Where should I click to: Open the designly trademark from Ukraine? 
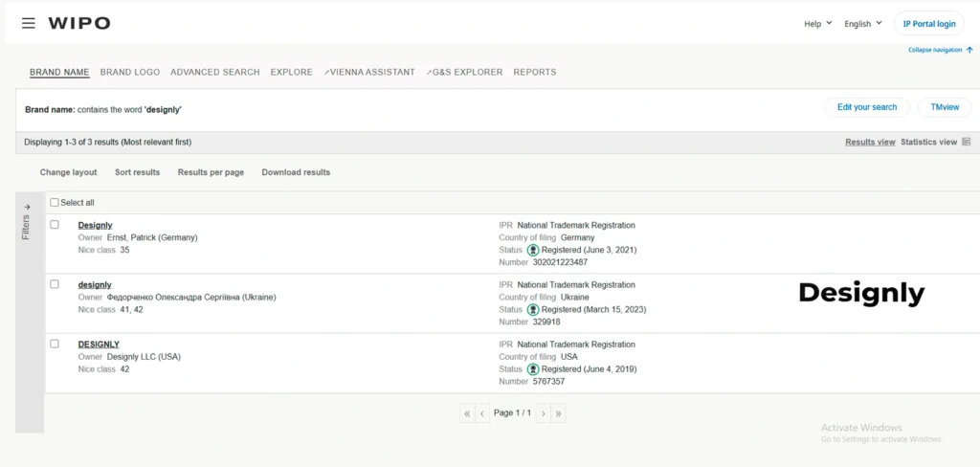coord(95,284)
